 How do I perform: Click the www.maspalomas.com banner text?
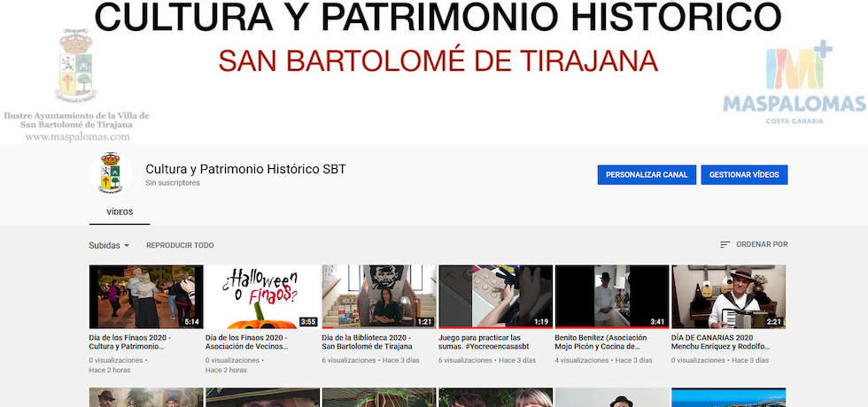coord(77,137)
